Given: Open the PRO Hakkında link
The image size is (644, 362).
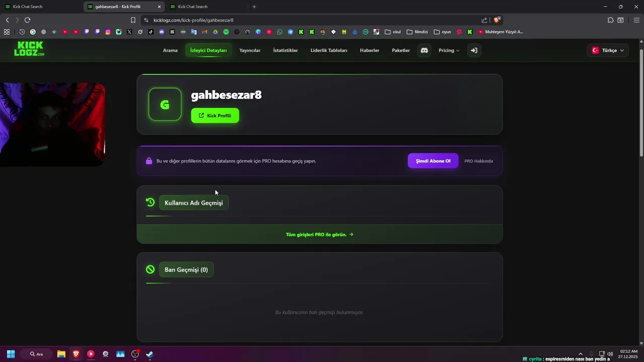Looking at the screenshot, I should (478, 161).
